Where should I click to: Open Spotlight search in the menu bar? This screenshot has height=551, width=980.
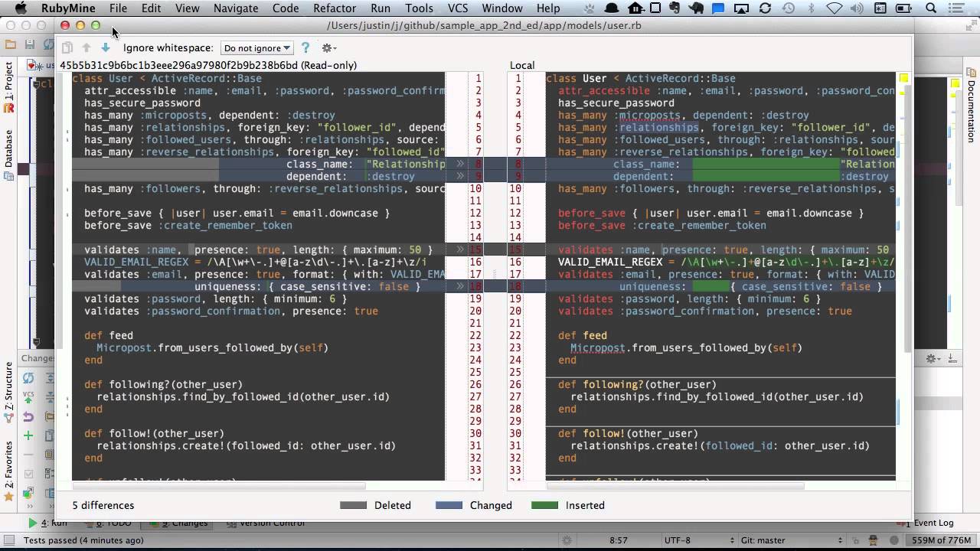(x=931, y=8)
